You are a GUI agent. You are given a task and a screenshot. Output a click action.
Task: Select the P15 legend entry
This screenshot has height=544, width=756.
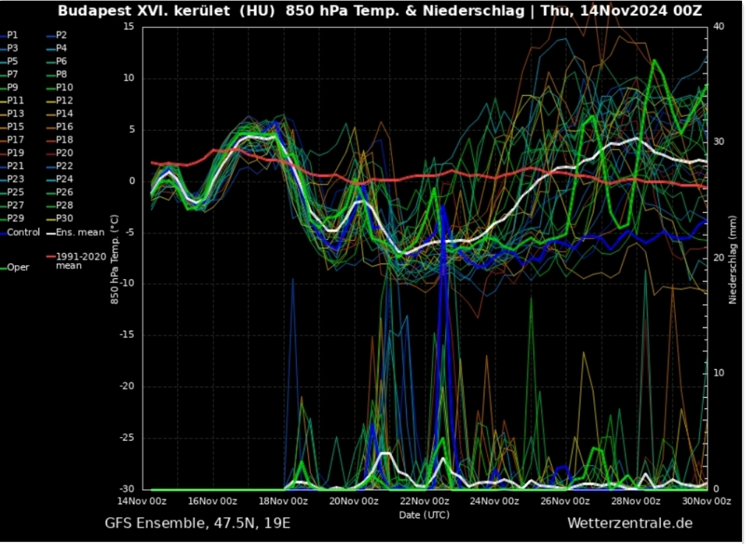16,127
